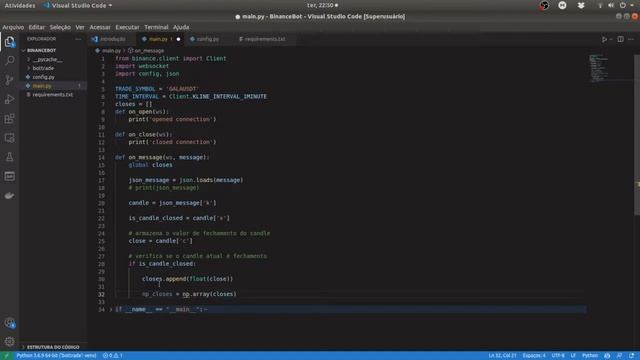The height and width of the screenshot is (360, 640).
Task: Open the Manage gear menu
Action: point(9,341)
